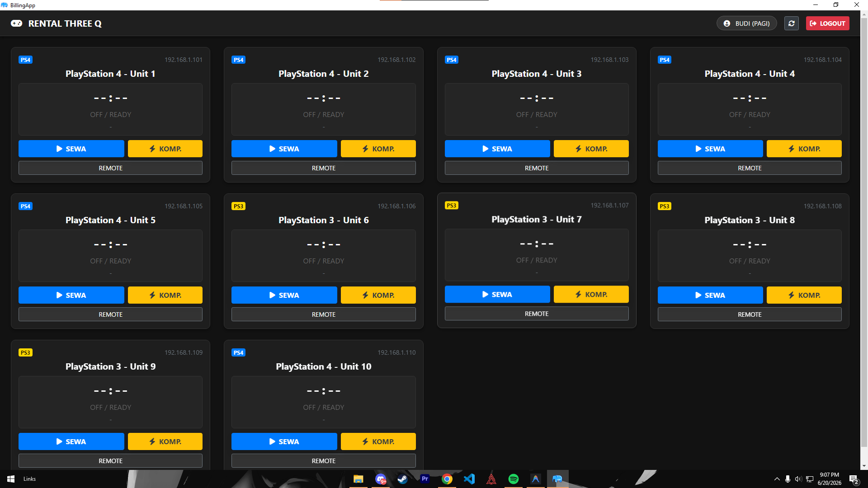Screen dimensions: 868x488
Task: Open File Explorer from the taskbar
Action: (x=358, y=479)
